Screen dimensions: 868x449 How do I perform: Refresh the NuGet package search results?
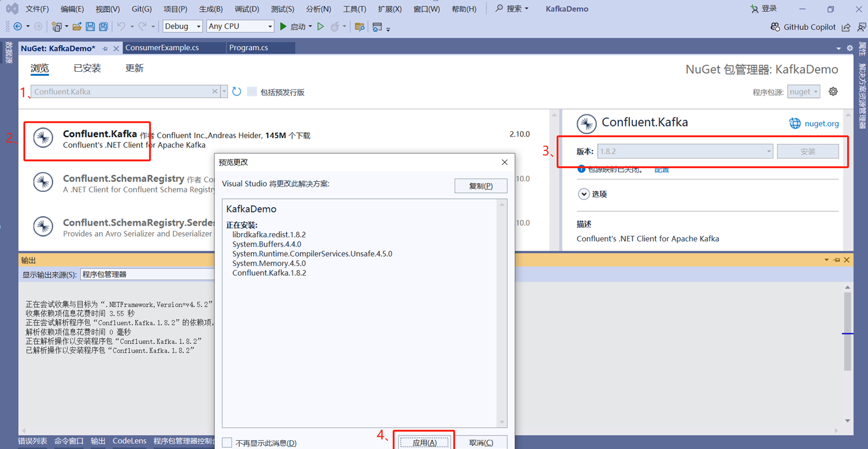pos(236,92)
